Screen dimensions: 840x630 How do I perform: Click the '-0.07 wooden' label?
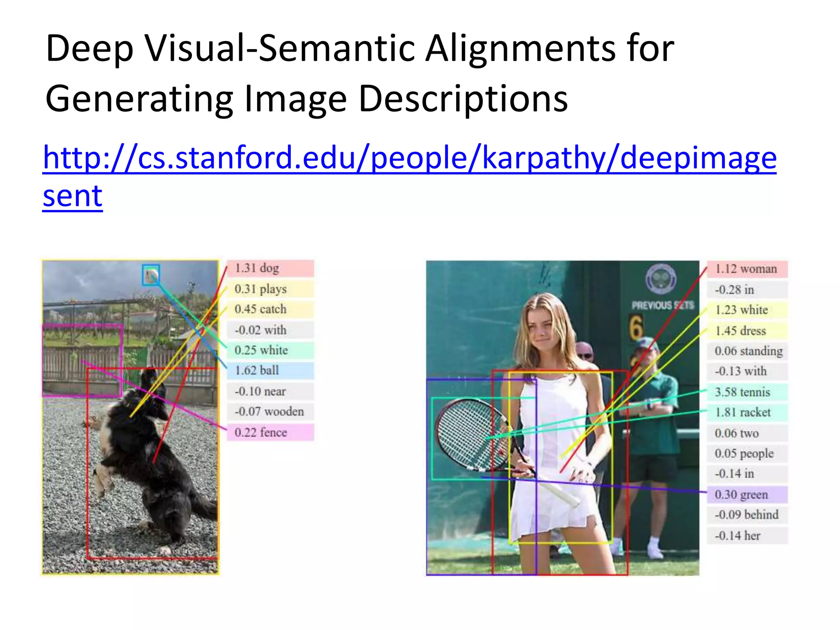271,411
